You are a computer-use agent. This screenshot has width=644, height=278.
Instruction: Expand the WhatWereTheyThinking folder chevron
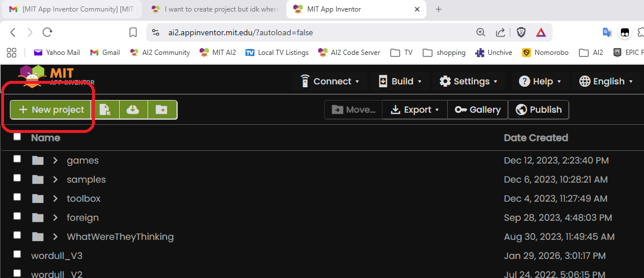point(56,236)
